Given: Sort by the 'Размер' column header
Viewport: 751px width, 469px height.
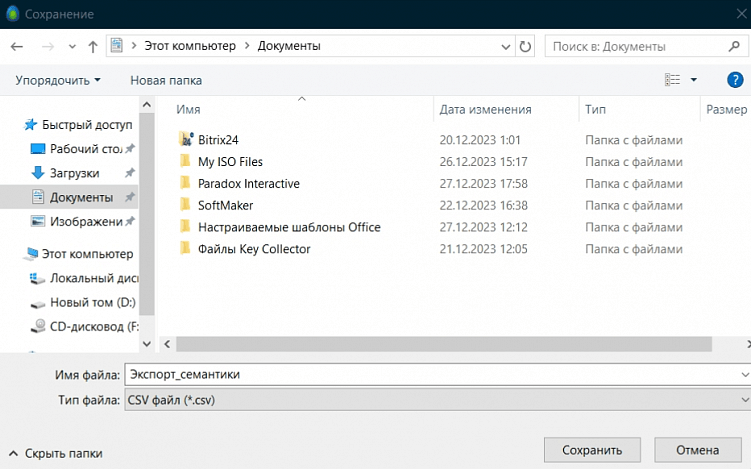Looking at the screenshot, I should (x=726, y=109).
